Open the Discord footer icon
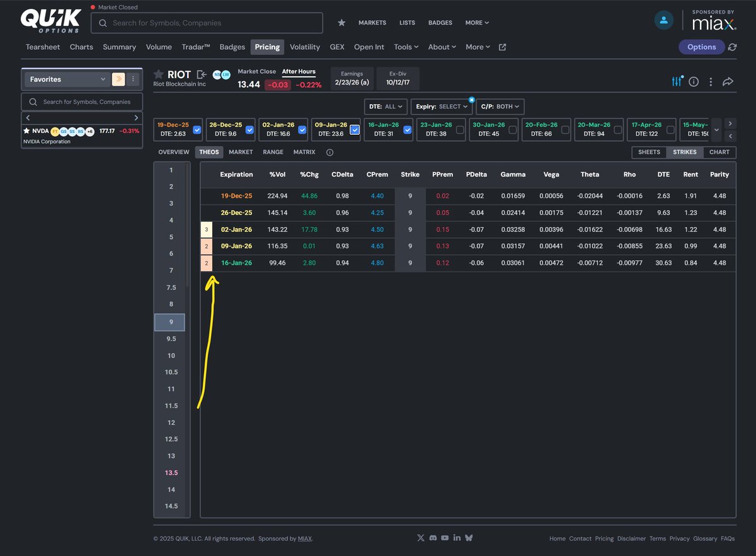 pyautogui.click(x=433, y=538)
